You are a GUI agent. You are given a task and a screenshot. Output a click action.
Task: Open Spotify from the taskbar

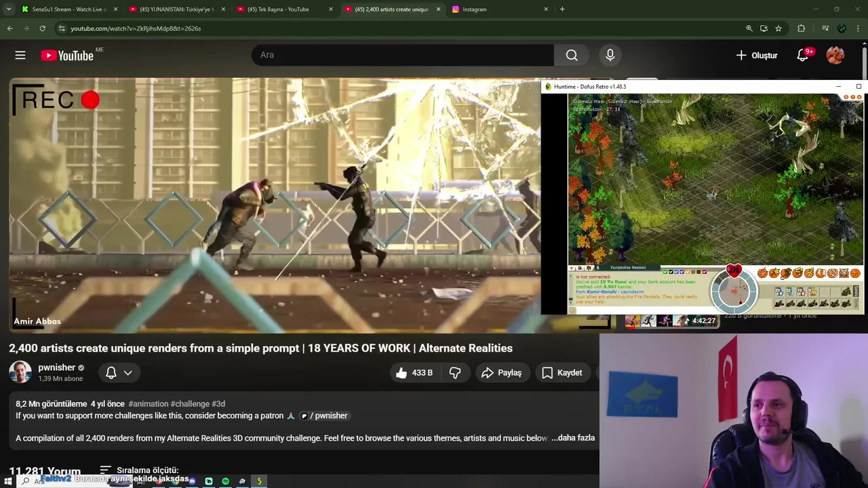click(226, 481)
